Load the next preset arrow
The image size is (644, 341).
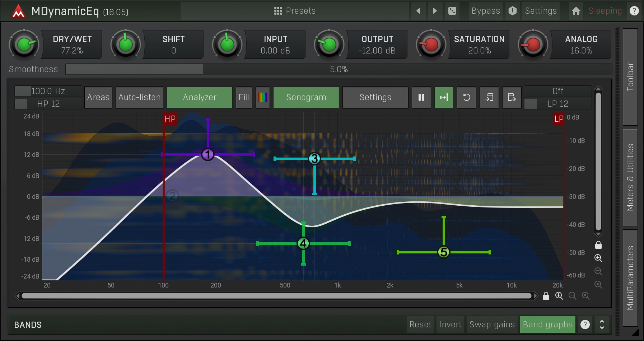pos(435,11)
